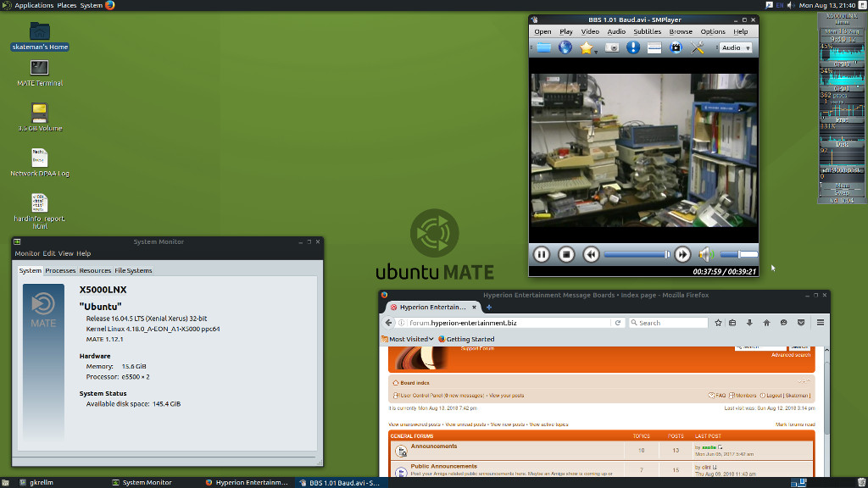Viewport: 868px width, 488px height.
Task: Show bookmarks list icon in Firefox
Action: click(x=732, y=323)
